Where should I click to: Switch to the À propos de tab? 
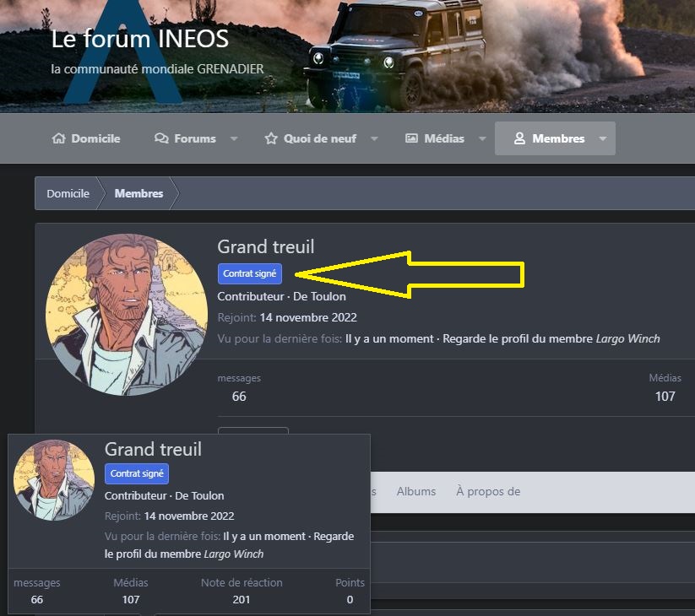click(x=488, y=492)
